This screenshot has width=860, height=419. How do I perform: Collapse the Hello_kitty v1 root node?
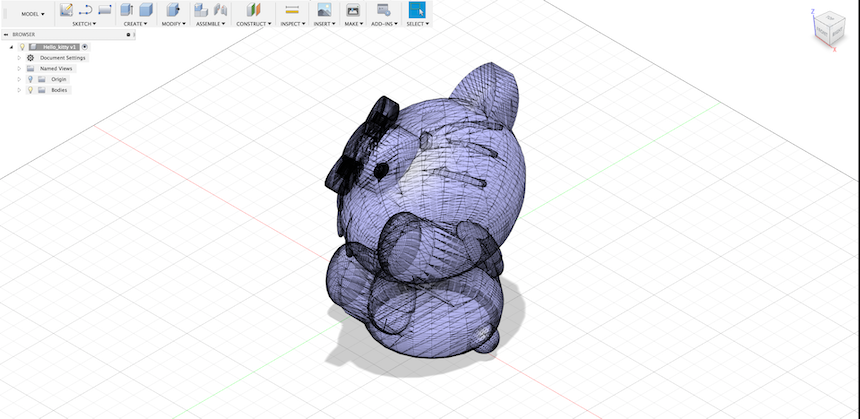pos(12,47)
